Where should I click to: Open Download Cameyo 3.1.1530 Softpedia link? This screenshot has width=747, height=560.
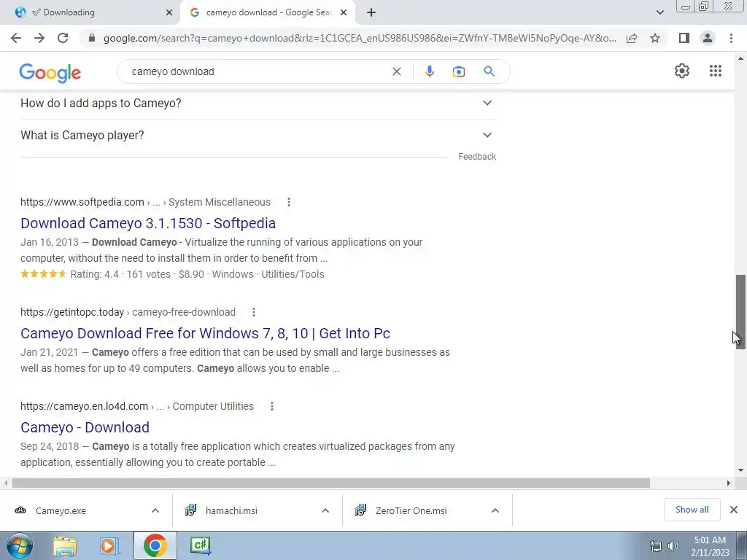click(148, 223)
